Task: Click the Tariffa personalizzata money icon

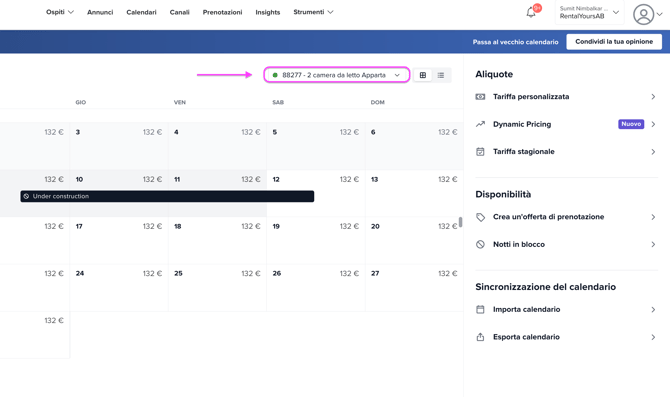Action: click(480, 97)
